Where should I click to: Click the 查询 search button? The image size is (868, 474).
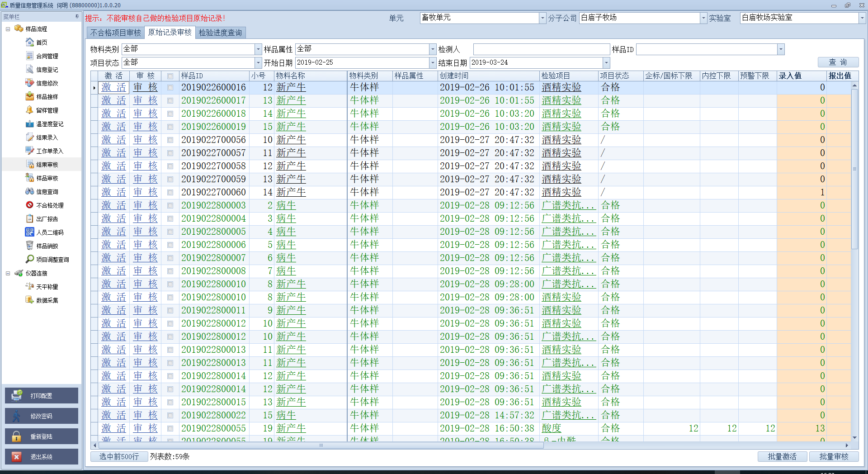click(838, 62)
